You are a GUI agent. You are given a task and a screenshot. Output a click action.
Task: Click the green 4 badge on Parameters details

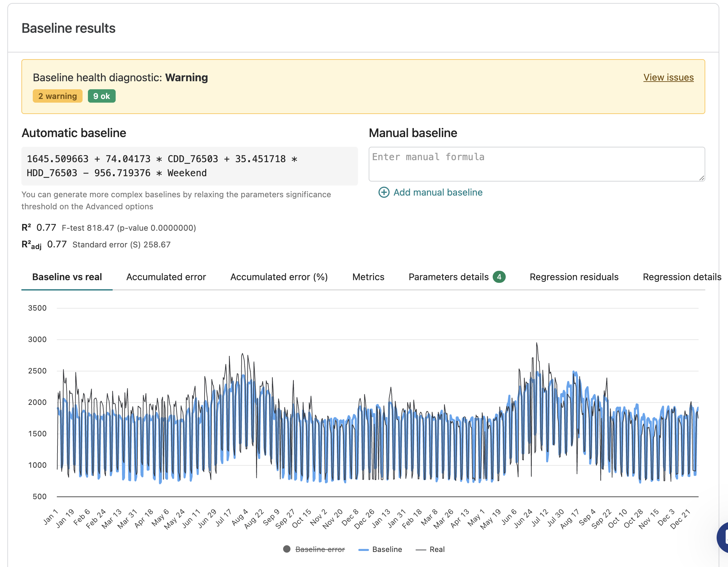(499, 277)
